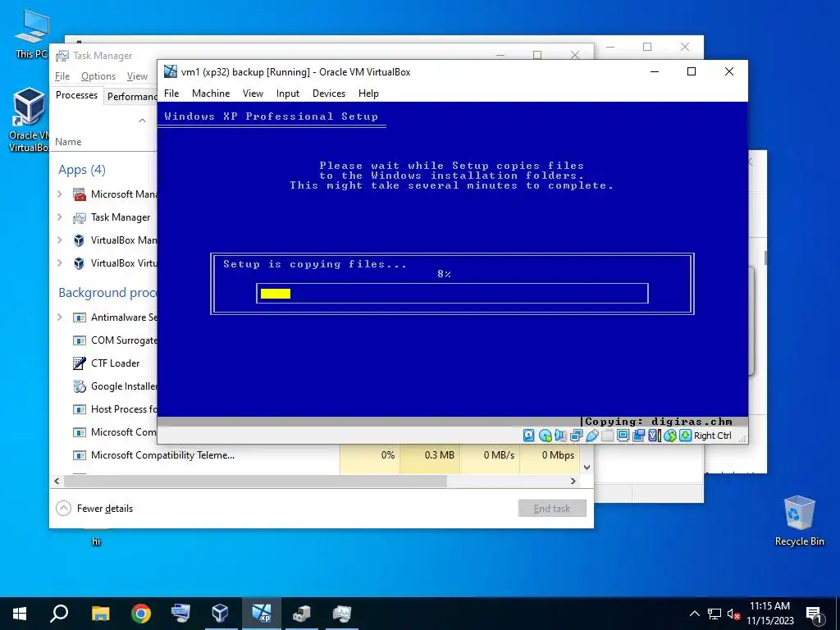Click the End task button
The image size is (840, 630).
click(x=552, y=509)
